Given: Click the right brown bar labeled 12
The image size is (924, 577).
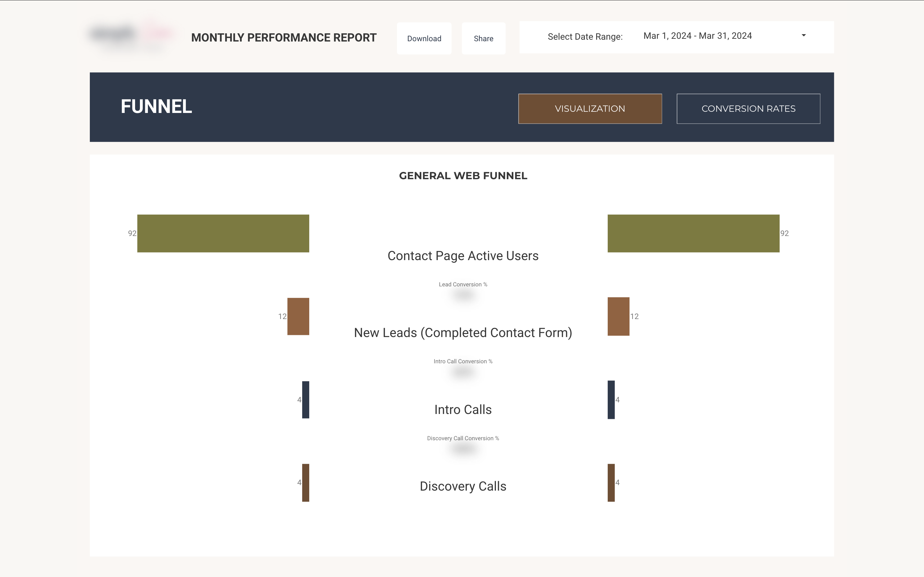Looking at the screenshot, I should tap(618, 316).
